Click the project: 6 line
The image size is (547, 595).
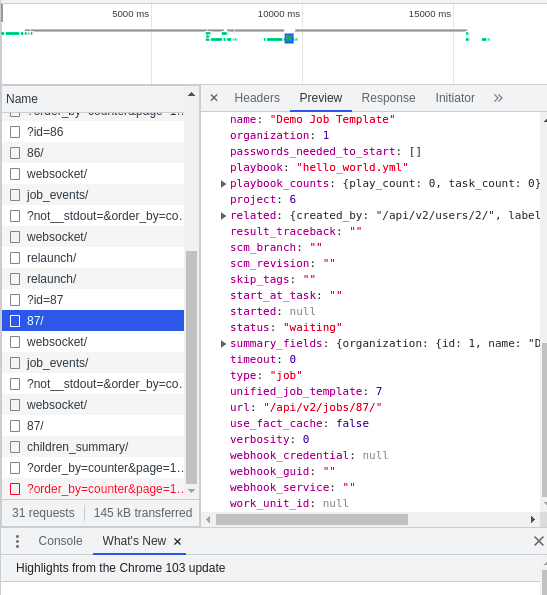point(263,200)
